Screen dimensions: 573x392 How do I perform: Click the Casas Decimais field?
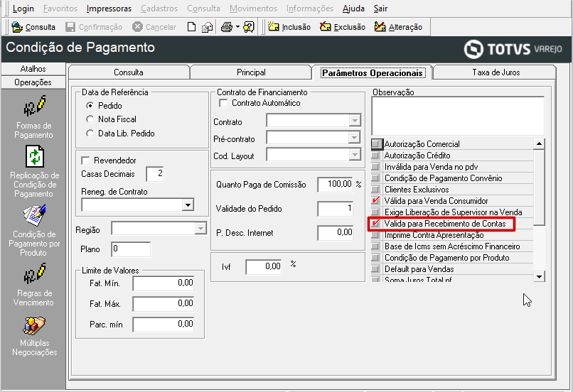(155, 174)
